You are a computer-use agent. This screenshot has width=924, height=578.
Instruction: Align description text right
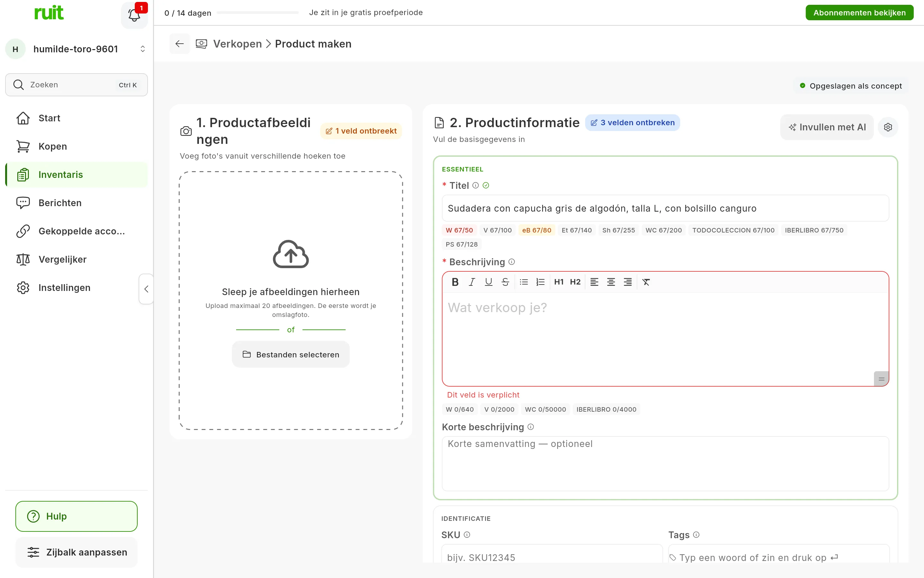tap(628, 282)
